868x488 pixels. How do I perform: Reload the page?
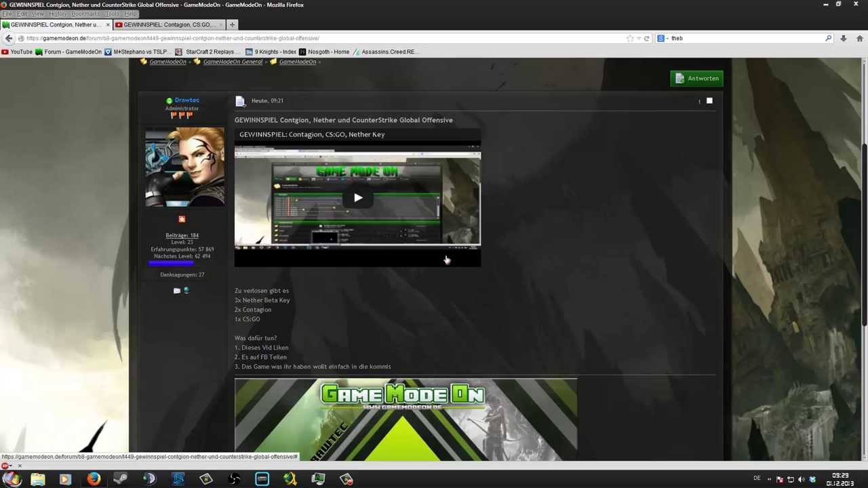pos(646,39)
